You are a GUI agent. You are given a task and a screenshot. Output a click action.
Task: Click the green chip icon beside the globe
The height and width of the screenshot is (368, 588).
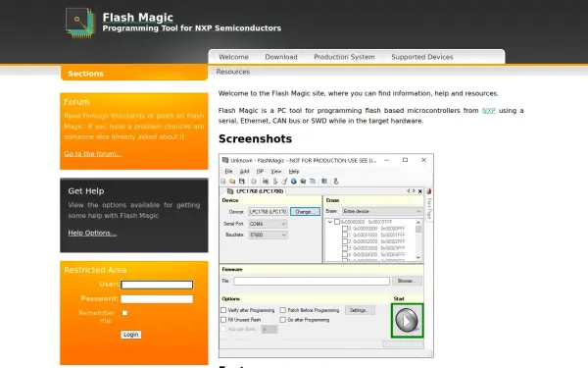click(x=303, y=182)
